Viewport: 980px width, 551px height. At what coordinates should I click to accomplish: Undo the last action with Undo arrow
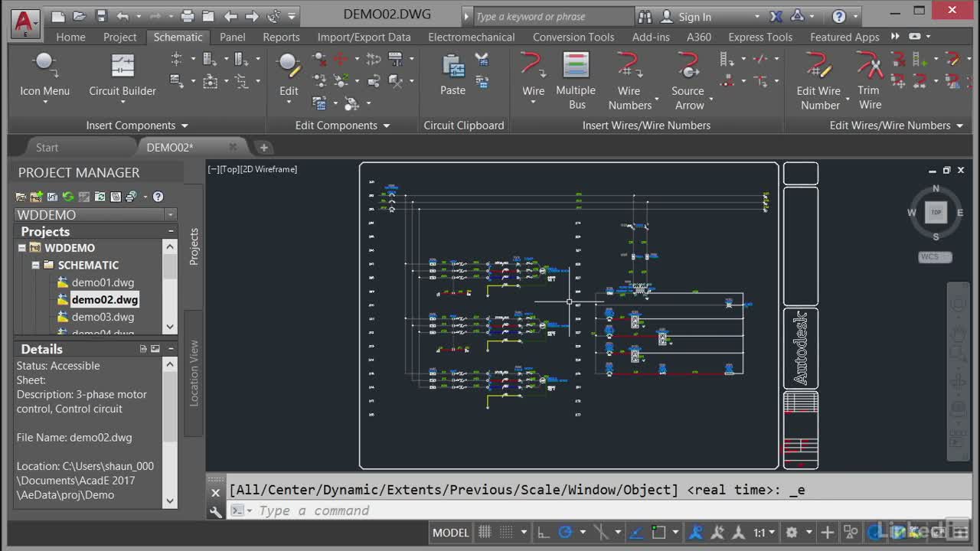click(x=122, y=16)
